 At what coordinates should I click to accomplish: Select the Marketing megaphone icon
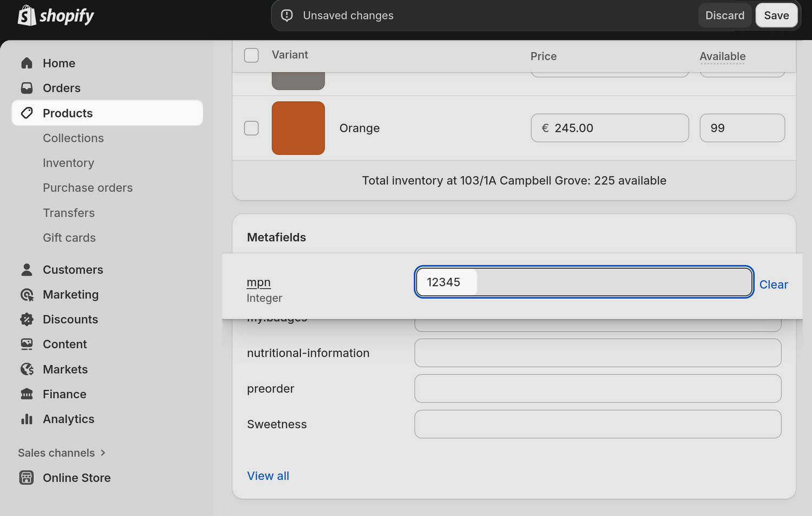27,295
